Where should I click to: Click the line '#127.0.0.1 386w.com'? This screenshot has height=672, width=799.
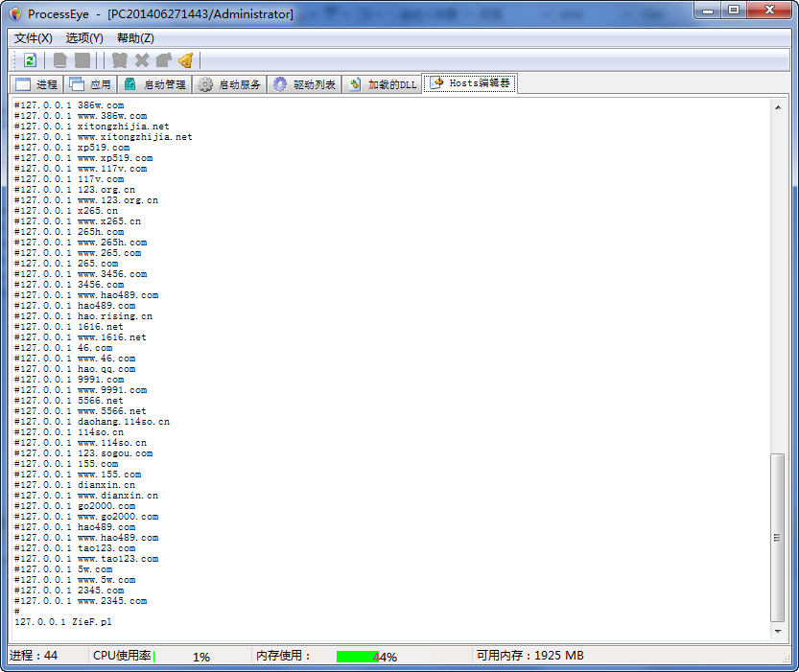pos(69,105)
